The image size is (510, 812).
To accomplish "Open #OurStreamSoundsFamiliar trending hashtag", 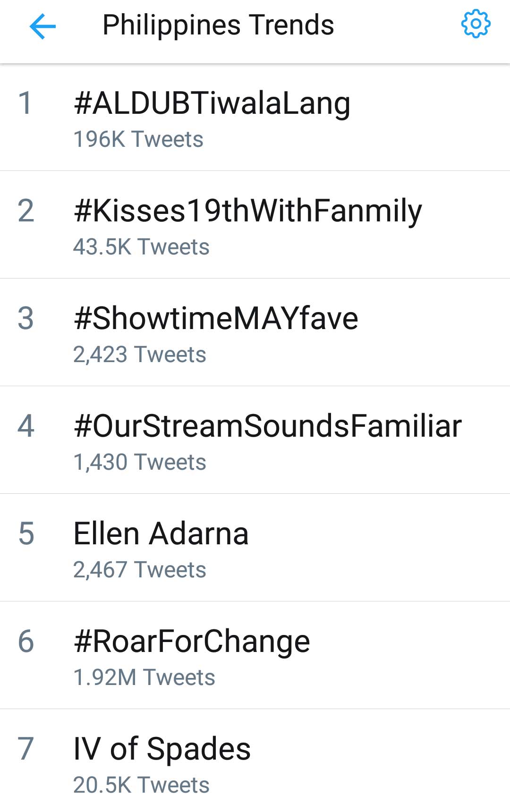I will pyautogui.click(x=268, y=426).
